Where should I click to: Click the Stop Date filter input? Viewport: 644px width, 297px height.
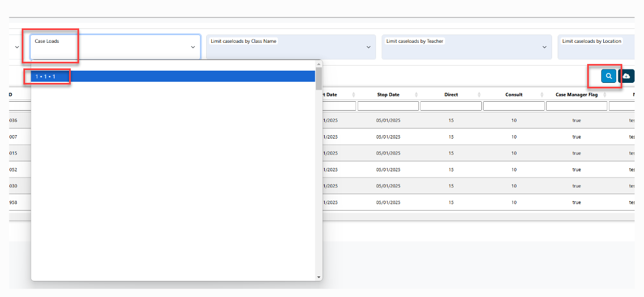(x=388, y=106)
